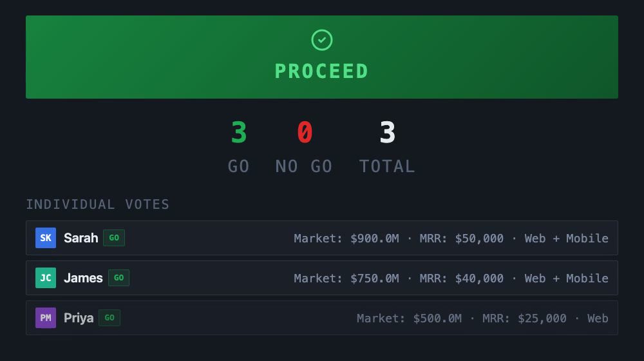644x361 pixels.
Task: Click the GO badge next to Sarah
Action: [114, 238]
